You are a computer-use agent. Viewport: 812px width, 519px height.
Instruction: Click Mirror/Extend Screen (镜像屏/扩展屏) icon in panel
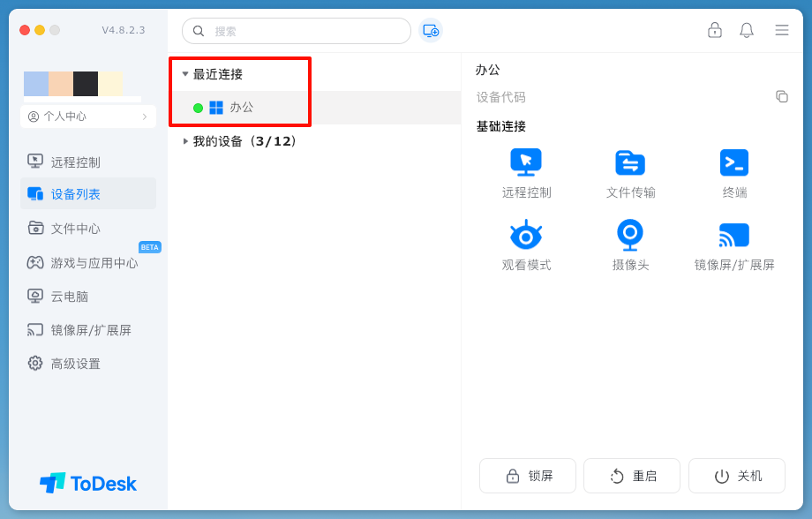point(734,235)
